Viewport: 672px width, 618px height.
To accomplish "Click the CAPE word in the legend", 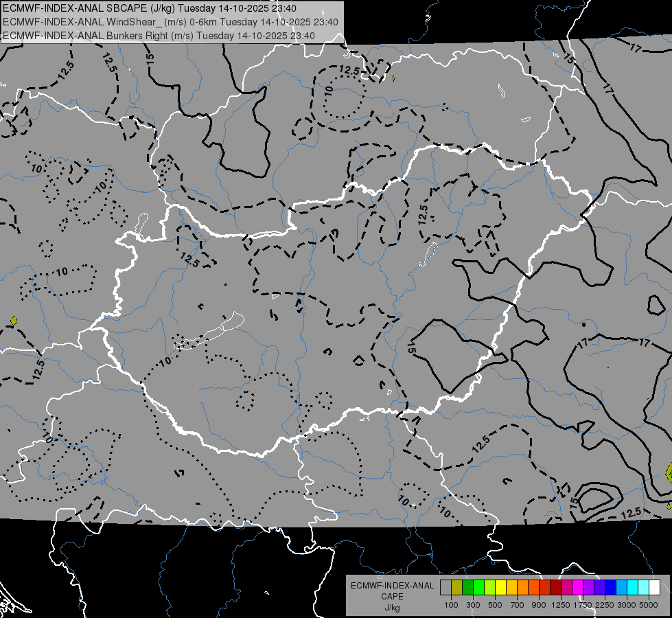I will click(392, 597).
